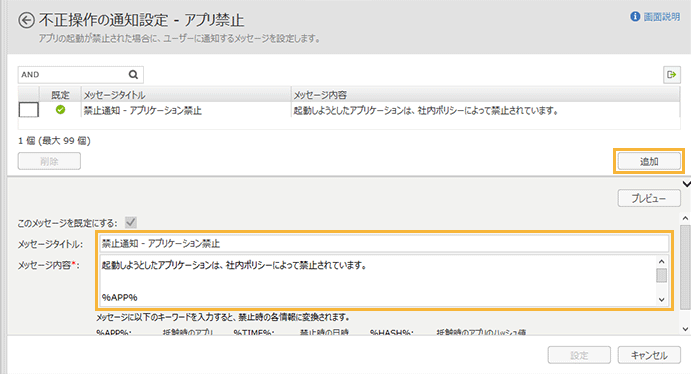Image resolution: width=691 pixels, height=374 pixels.
Task: Click the search magnifier icon
Action: pos(133,74)
